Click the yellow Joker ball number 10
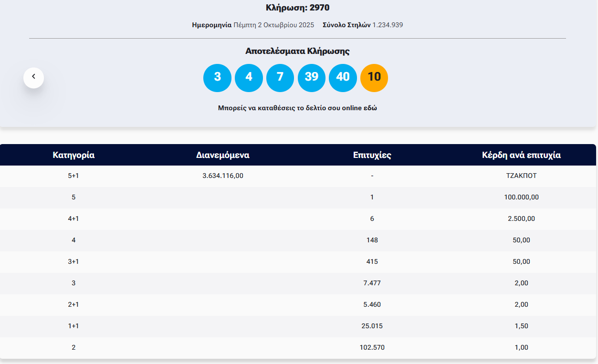 (374, 78)
